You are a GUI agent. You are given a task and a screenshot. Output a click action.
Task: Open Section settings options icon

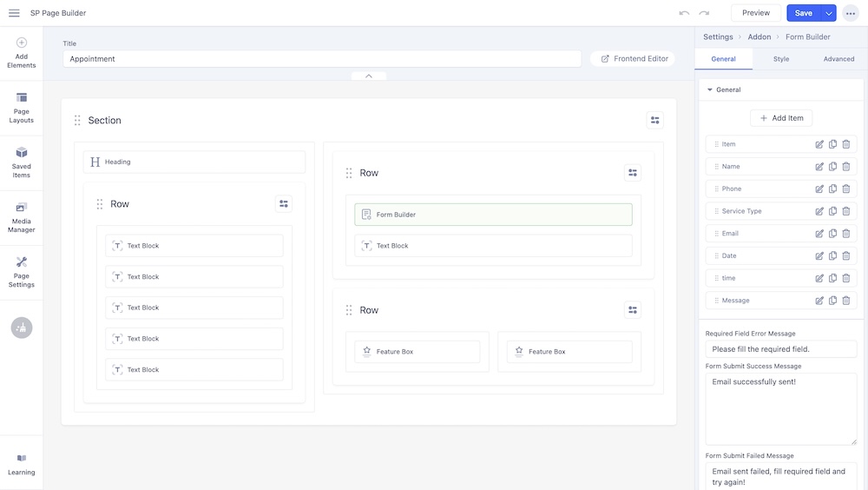654,121
